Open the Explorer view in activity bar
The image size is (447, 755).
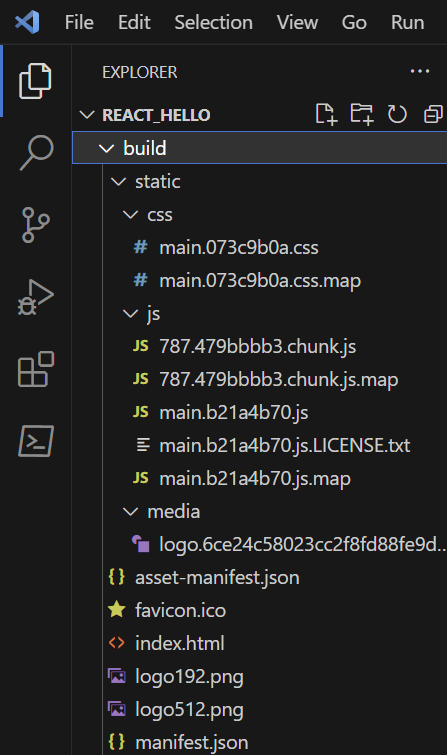tap(35, 81)
